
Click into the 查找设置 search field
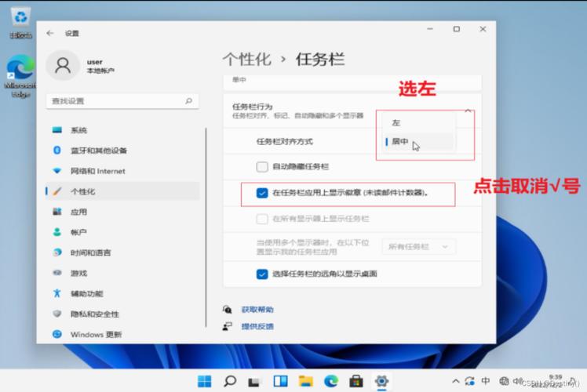[x=122, y=101]
